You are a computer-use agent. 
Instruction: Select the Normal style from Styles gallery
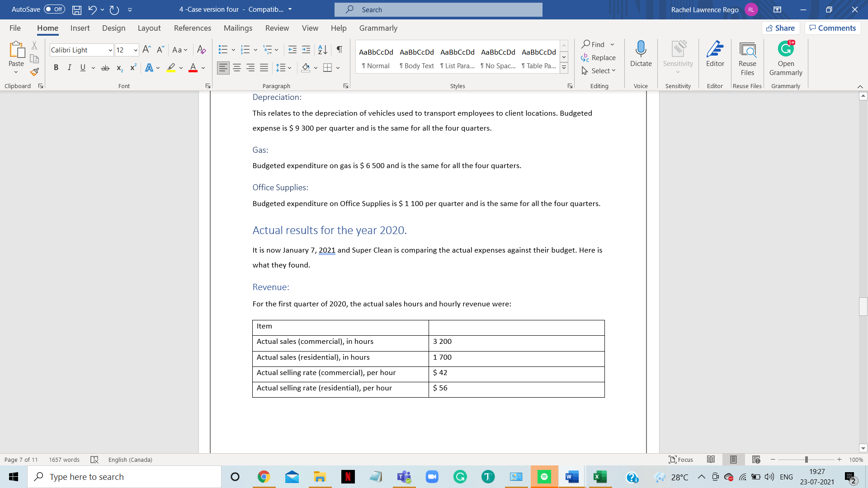coord(376,59)
